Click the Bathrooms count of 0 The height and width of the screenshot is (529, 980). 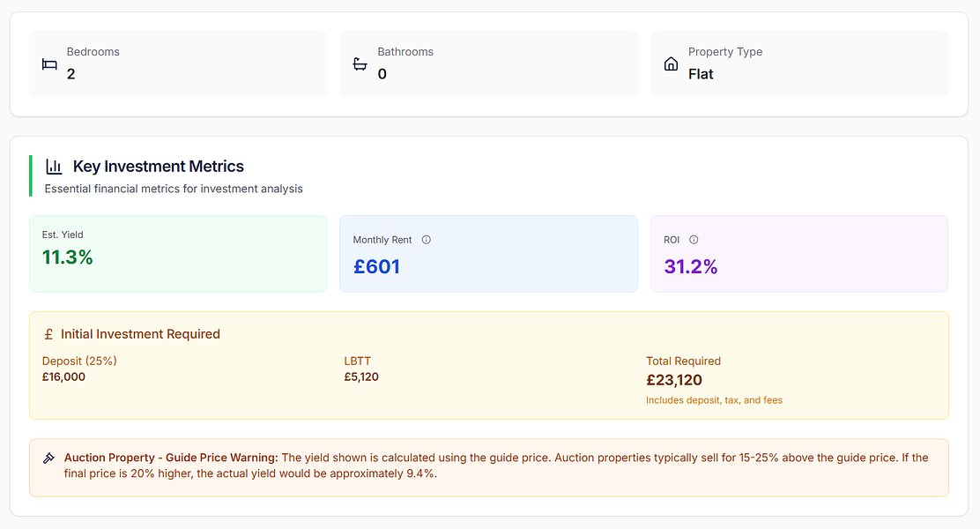pos(382,74)
